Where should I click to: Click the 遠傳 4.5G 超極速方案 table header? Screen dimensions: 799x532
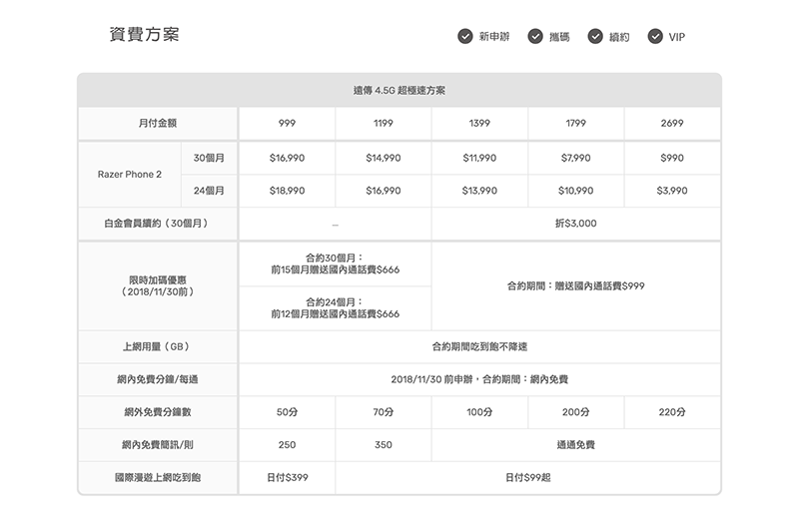pos(399,90)
